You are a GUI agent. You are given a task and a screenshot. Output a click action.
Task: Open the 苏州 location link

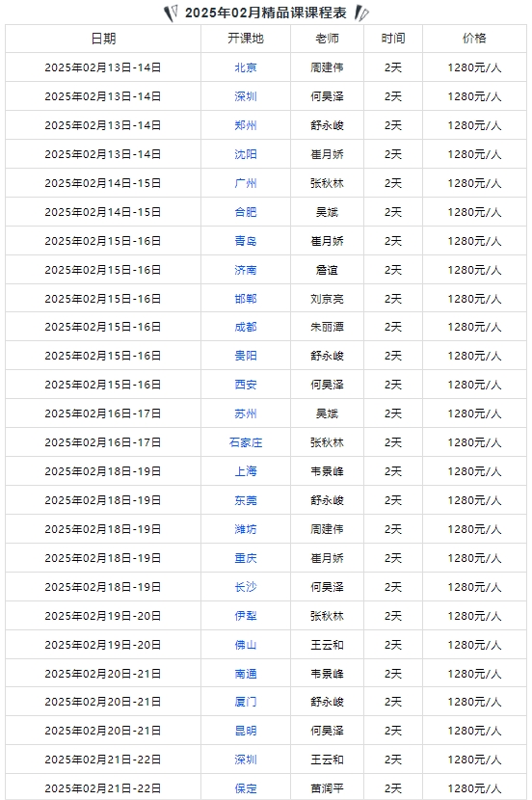(246, 413)
